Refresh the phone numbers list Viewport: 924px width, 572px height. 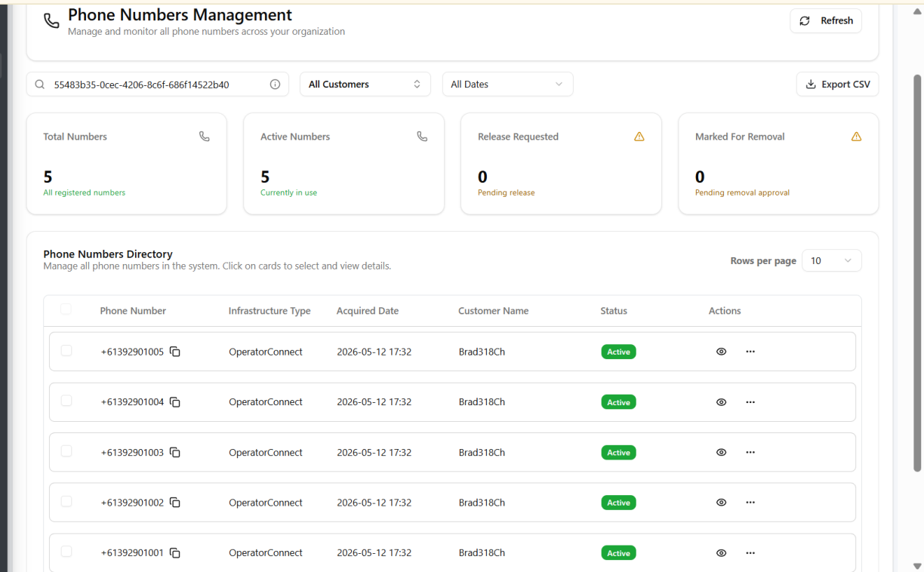click(826, 21)
